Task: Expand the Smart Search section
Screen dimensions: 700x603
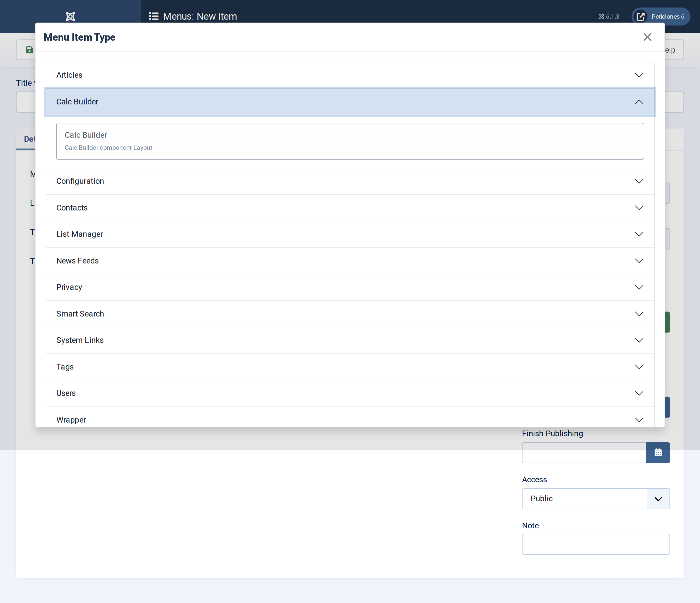Action: [x=350, y=314]
